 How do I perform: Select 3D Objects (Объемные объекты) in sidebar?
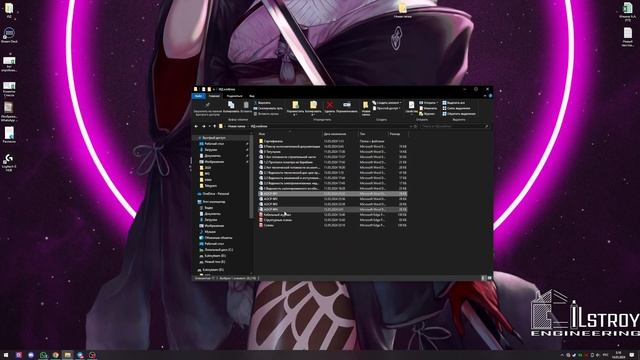coord(216,238)
